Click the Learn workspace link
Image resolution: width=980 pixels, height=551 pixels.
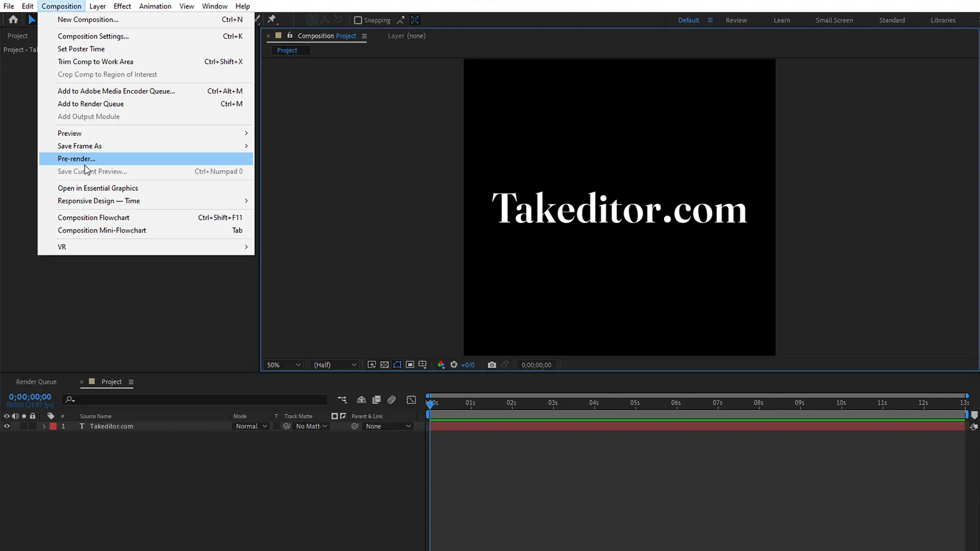pos(781,20)
